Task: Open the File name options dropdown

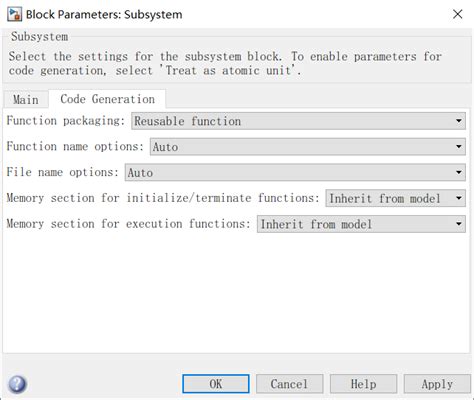Action: [x=295, y=172]
